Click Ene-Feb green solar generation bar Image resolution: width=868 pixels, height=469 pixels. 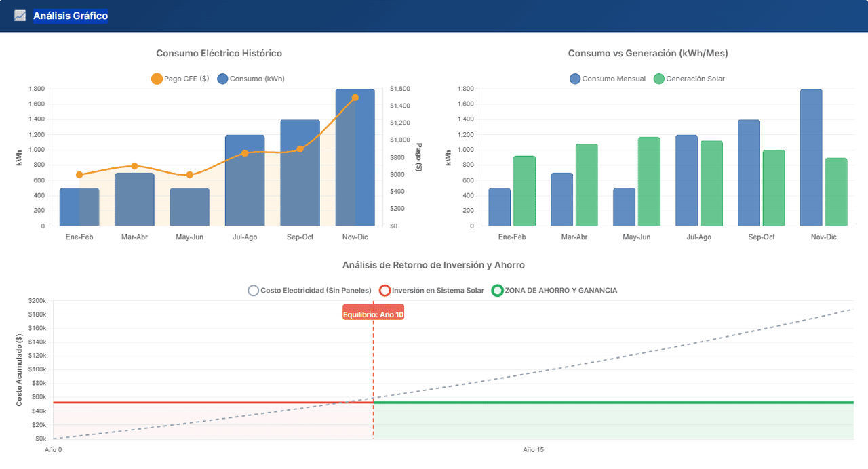pyautogui.click(x=524, y=191)
